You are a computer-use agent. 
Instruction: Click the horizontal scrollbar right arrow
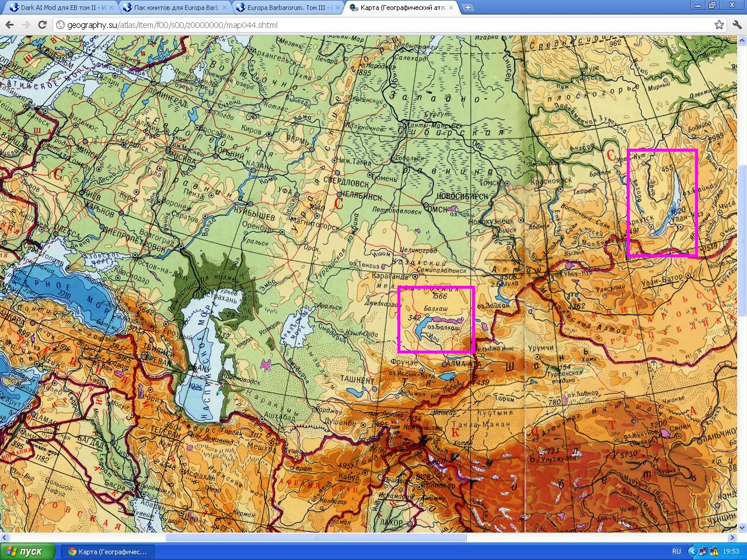[x=732, y=537]
